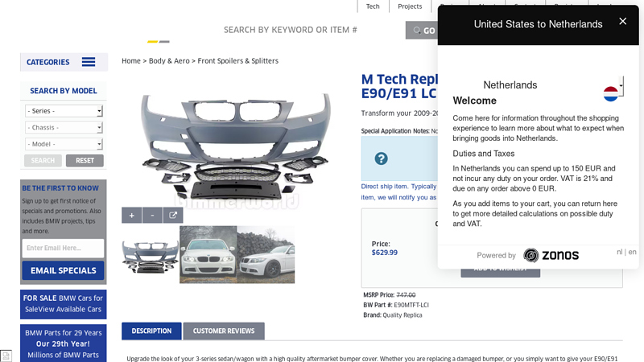The image size is (644, 362).
Task: Zoom in on the product image with plus button
Action: click(x=131, y=216)
